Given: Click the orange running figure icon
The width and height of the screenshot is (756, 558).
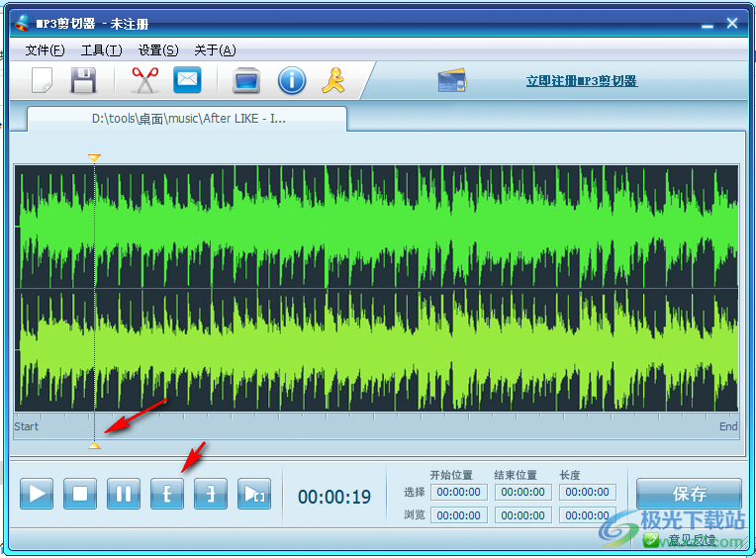Looking at the screenshot, I should point(333,80).
